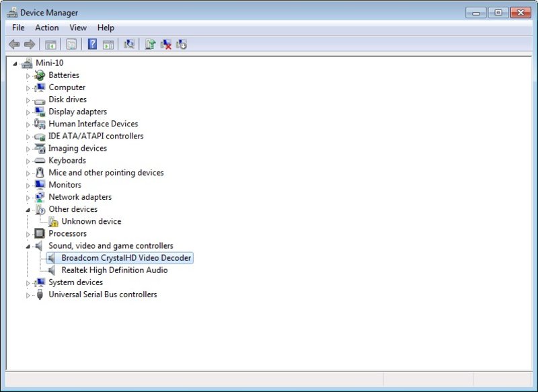The width and height of the screenshot is (538, 392).
Task: Click Scan for hardware changes icon
Action: [129, 44]
